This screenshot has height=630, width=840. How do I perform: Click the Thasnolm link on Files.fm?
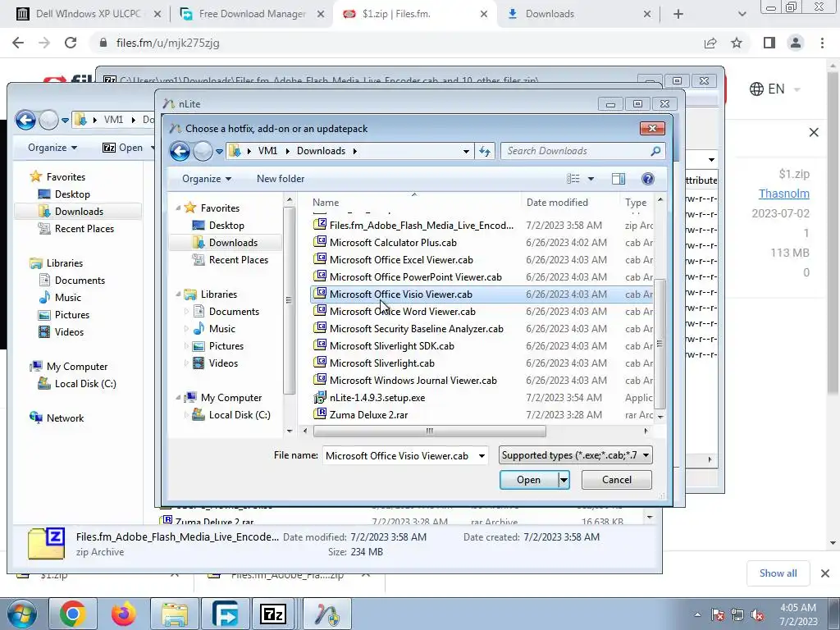coord(783,194)
